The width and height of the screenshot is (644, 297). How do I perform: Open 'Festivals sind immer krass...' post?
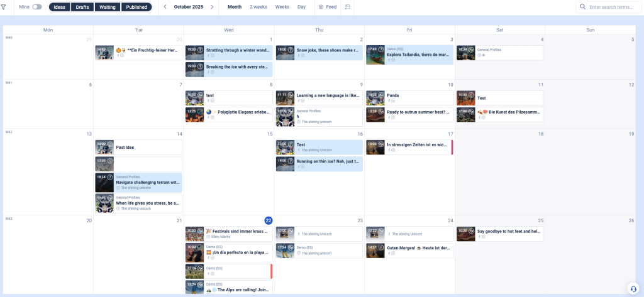point(229,234)
